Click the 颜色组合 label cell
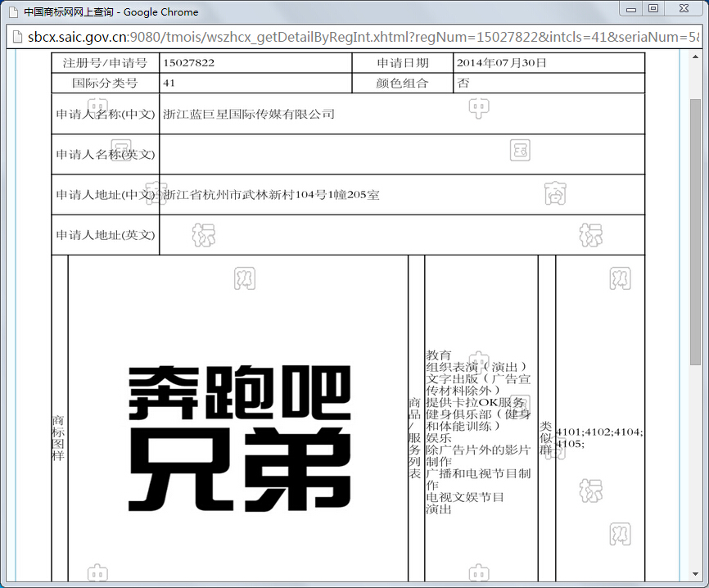This screenshot has width=709, height=588. click(x=403, y=84)
